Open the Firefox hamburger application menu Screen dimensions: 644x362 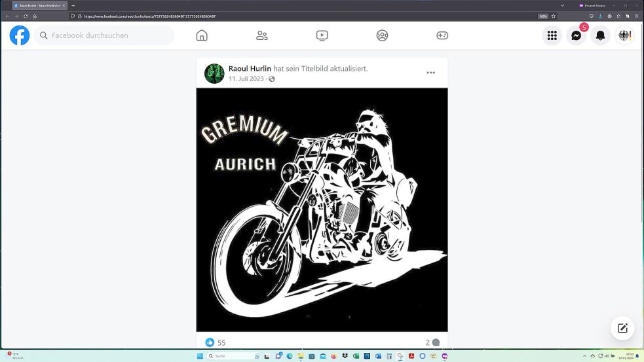pyautogui.click(x=637, y=16)
